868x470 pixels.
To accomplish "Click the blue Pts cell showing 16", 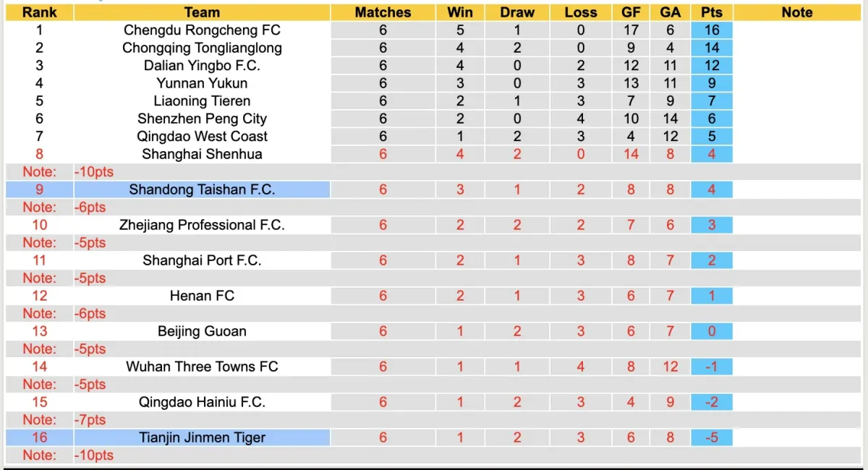I will click(711, 30).
